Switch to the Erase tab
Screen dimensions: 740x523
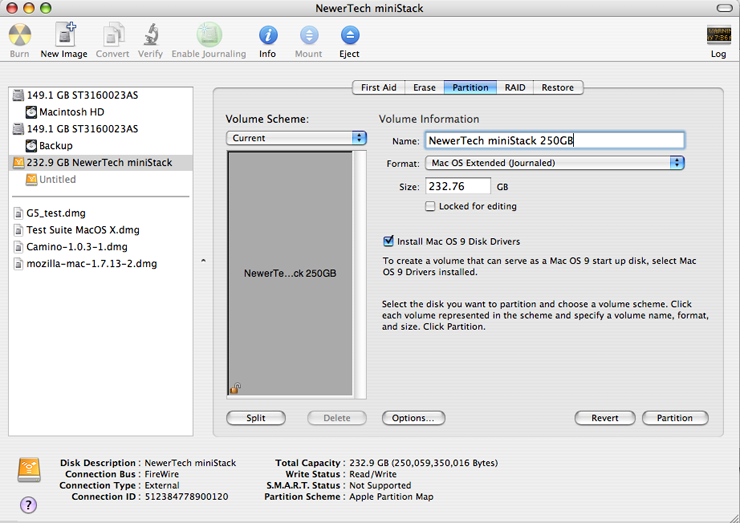424,88
